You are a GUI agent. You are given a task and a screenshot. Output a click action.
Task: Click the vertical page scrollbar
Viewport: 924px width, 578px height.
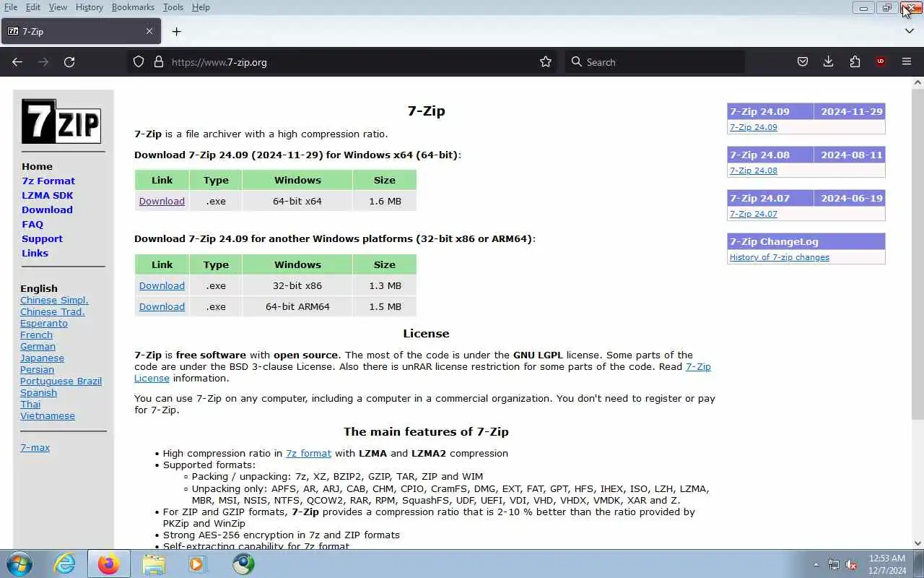pos(918,253)
